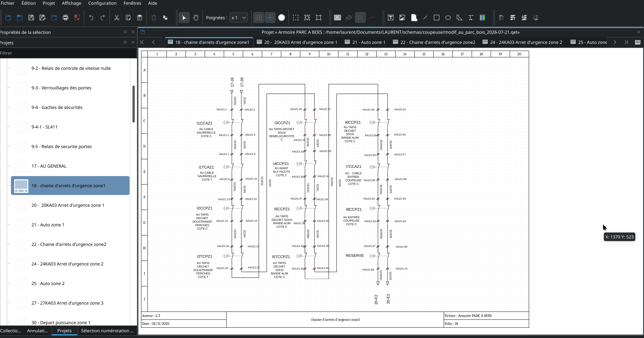Click the lower one level layers icon
644x338 pixels.
pos(524,18)
